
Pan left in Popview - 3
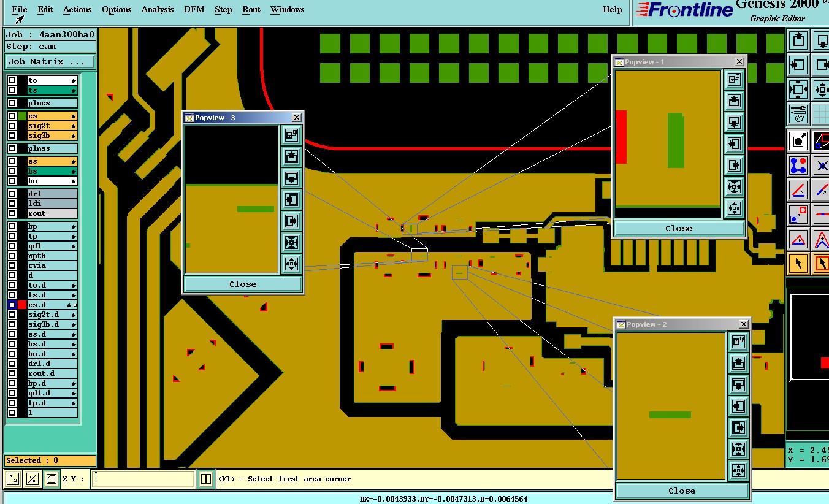pyautogui.click(x=292, y=199)
